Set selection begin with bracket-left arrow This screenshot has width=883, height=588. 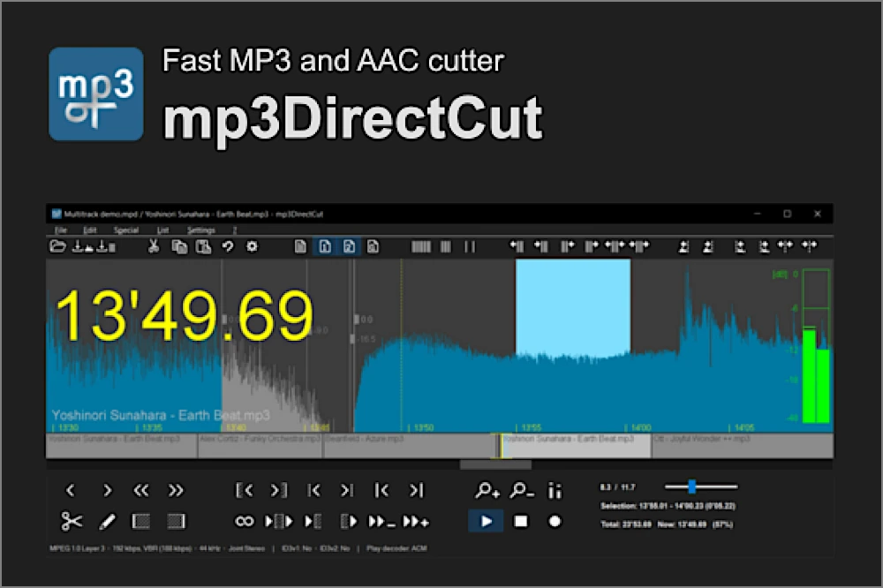[x=244, y=491]
